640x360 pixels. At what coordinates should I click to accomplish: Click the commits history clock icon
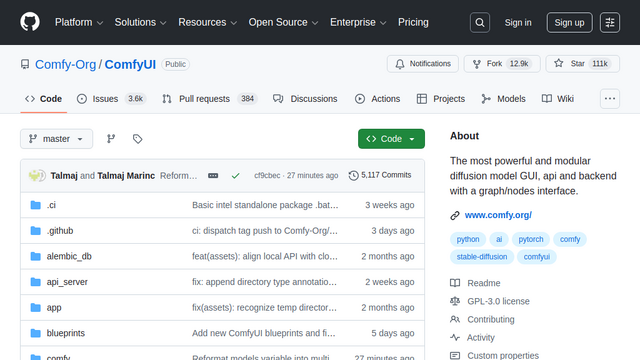tap(353, 176)
